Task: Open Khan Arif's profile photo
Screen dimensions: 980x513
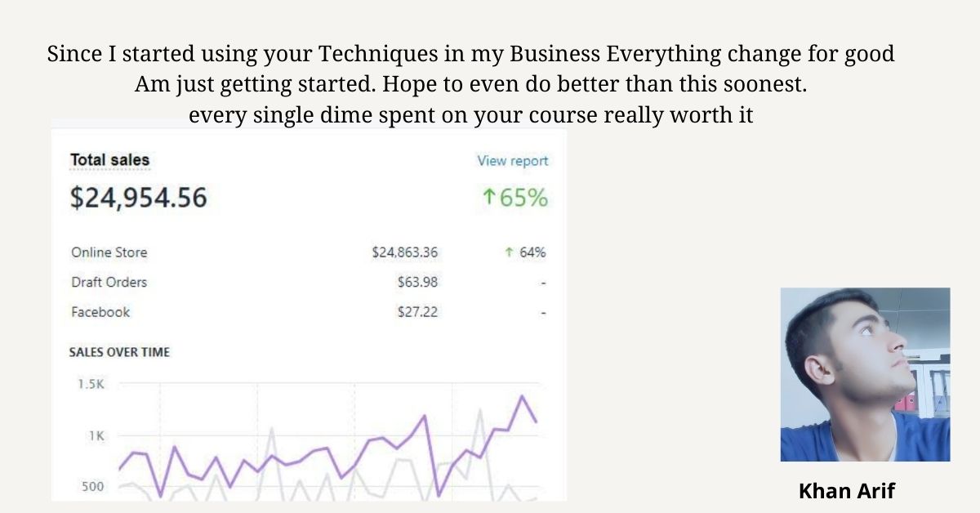Action: [865, 374]
